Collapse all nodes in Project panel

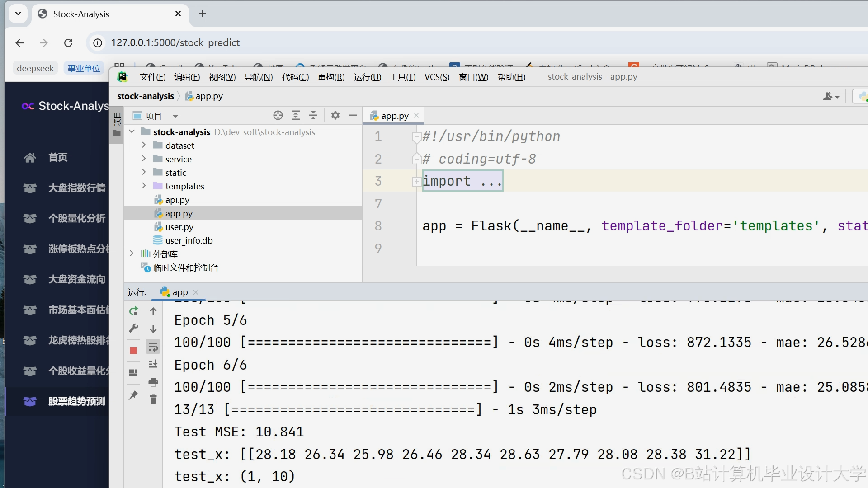[313, 115]
